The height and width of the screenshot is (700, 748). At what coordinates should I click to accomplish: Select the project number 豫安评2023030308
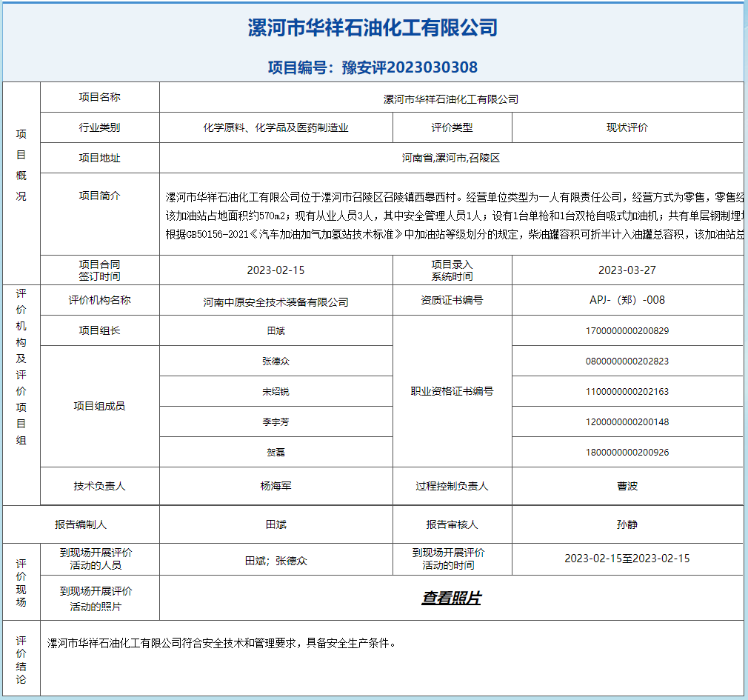(x=410, y=67)
